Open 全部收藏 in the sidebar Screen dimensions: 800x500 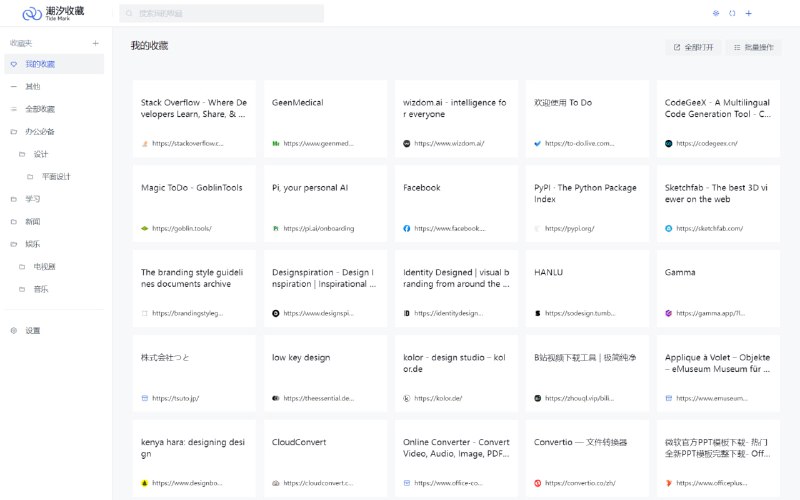click(40, 109)
